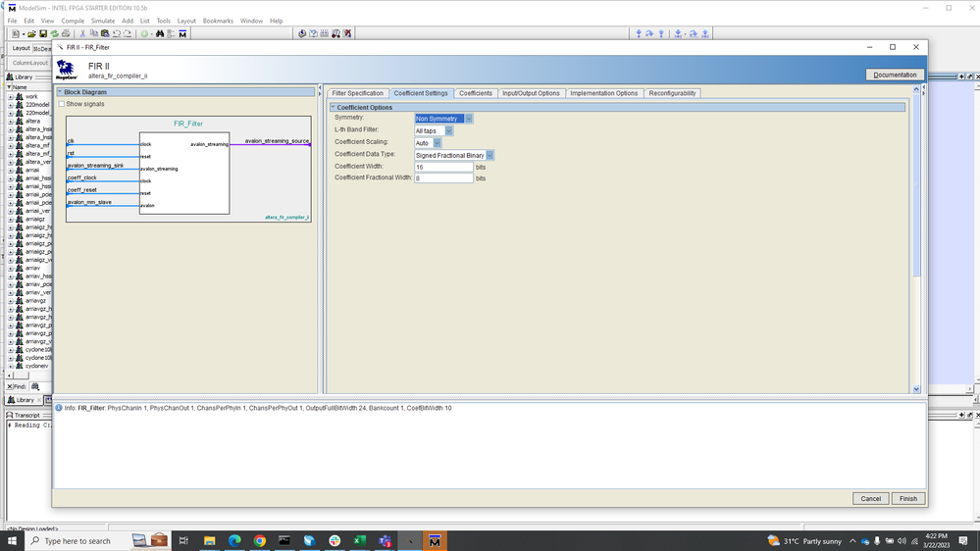The height and width of the screenshot is (551, 980).
Task: Click the green Reload arrows icon
Action: click(x=54, y=33)
